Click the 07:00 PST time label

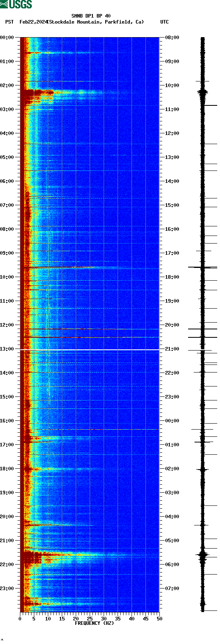(x=7, y=205)
